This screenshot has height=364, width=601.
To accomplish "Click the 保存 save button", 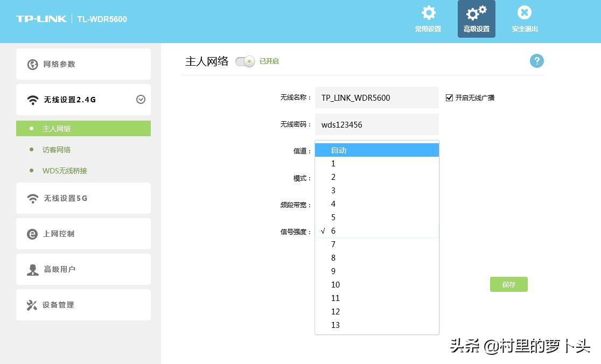I will coord(508,284).
